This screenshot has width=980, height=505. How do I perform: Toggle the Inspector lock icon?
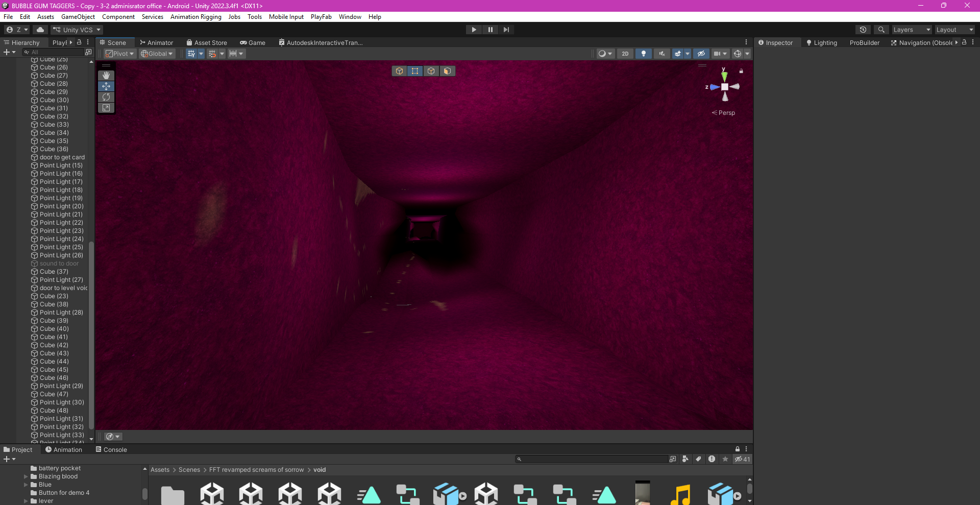click(964, 42)
